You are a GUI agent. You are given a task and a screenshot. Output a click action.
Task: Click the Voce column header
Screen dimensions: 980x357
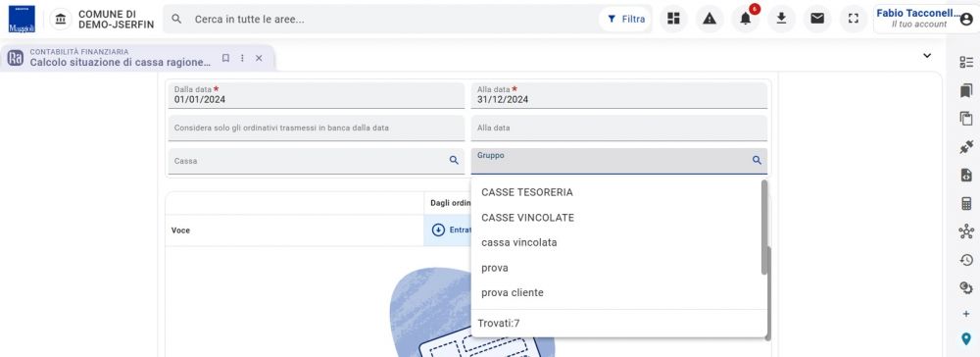click(180, 230)
